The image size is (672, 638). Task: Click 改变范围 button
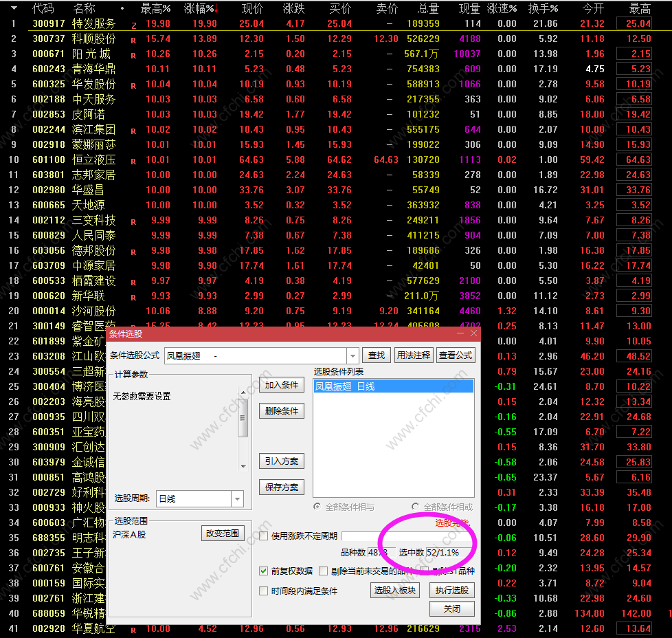point(223,533)
